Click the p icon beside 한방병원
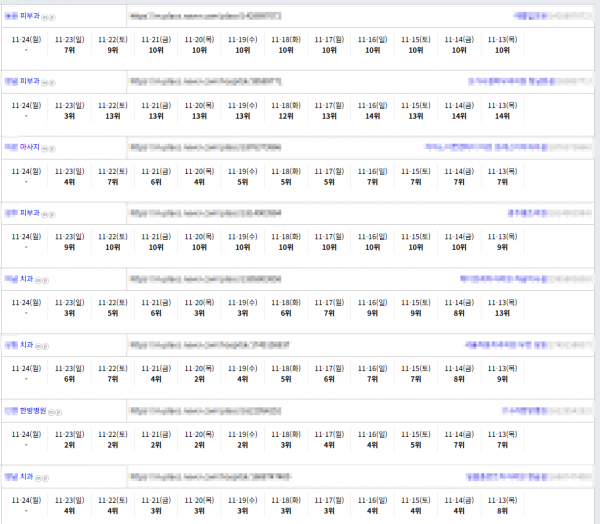This screenshot has height=524, width=600. coord(59,412)
